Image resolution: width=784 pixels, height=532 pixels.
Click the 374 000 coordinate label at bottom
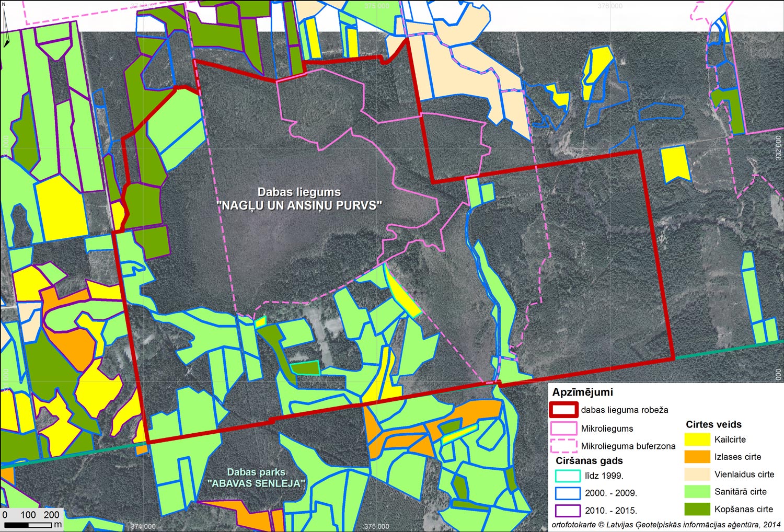[143, 526]
